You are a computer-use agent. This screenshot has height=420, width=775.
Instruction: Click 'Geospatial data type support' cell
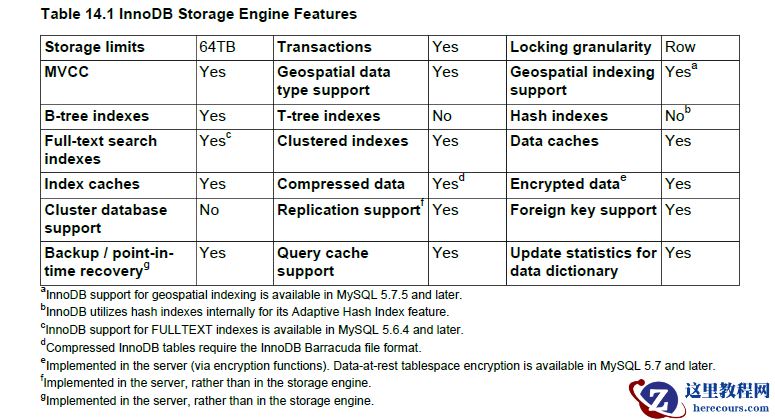click(x=334, y=81)
